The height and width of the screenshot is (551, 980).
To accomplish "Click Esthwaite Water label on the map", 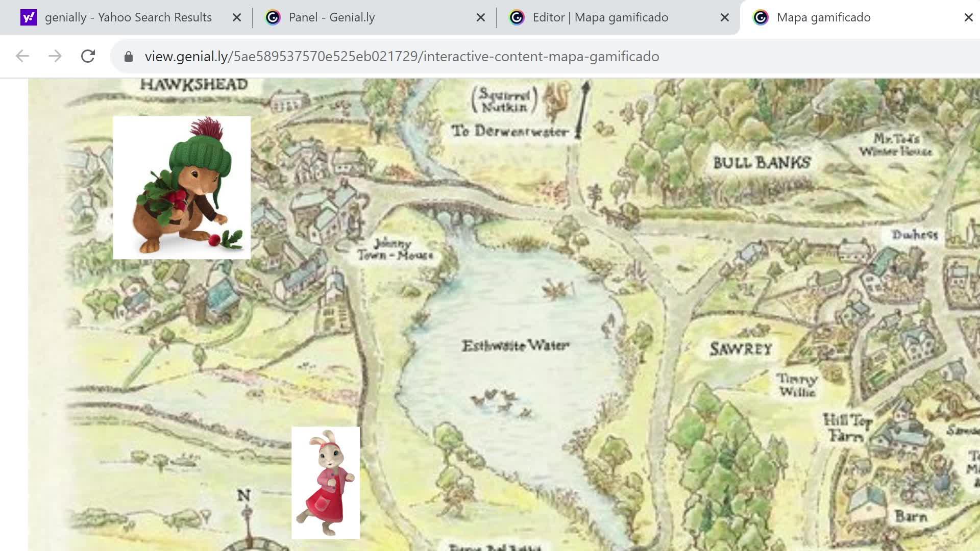I will tap(516, 345).
